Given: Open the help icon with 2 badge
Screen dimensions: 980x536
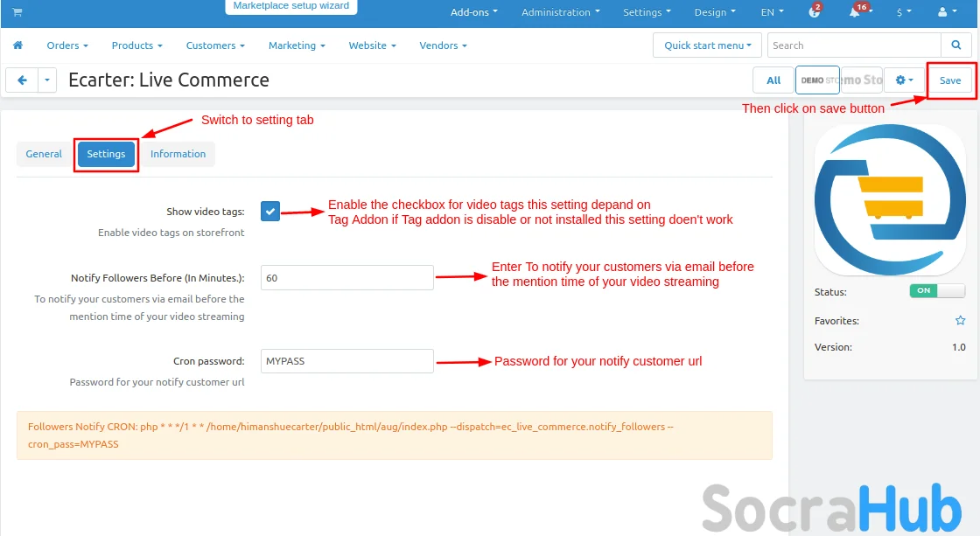Looking at the screenshot, I should point(815,11).
